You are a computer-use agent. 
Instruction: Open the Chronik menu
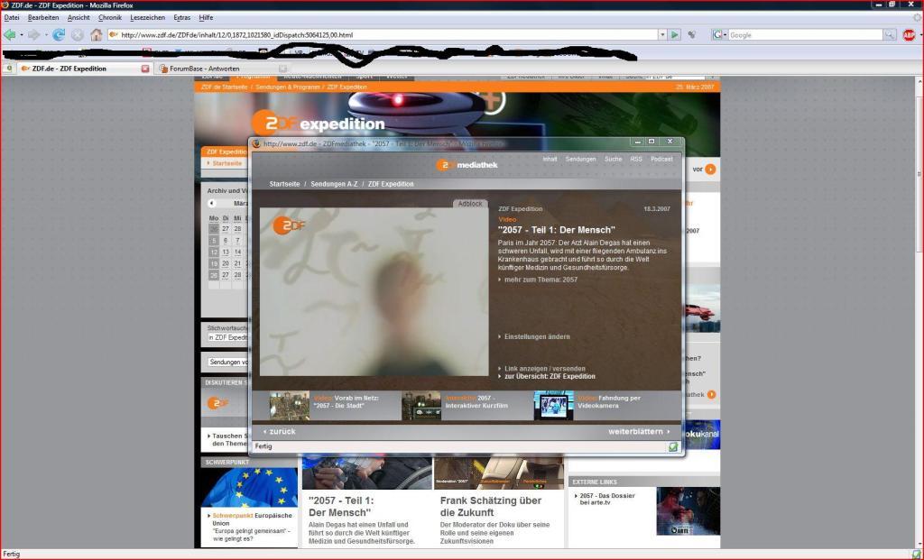coord(109,18)
